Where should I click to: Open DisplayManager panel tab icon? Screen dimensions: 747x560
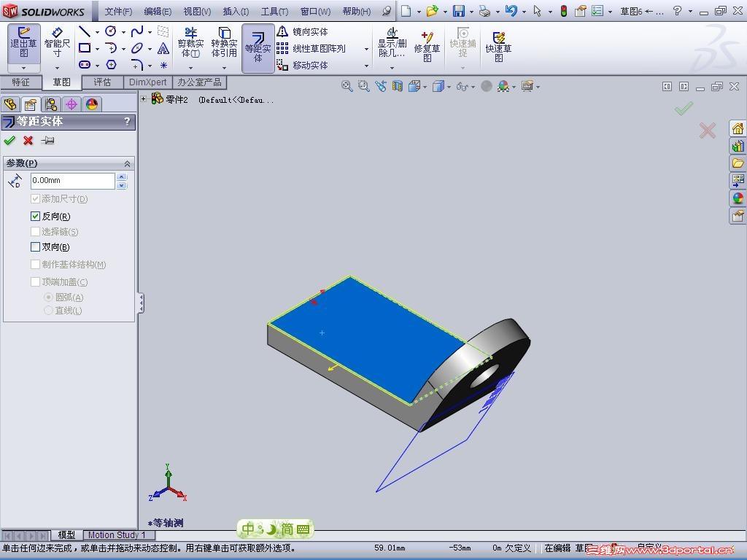92,104
